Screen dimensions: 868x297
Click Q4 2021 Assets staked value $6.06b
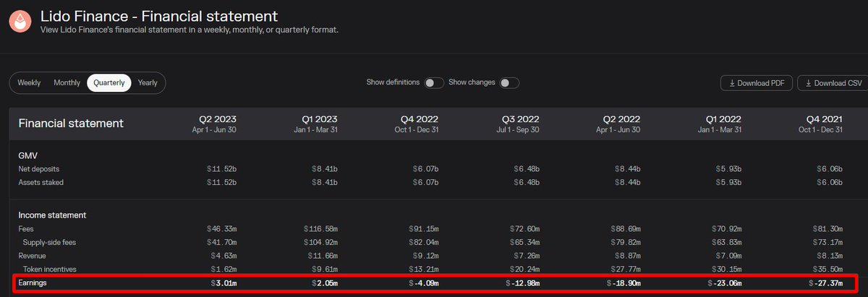click(x=830, y=182)
